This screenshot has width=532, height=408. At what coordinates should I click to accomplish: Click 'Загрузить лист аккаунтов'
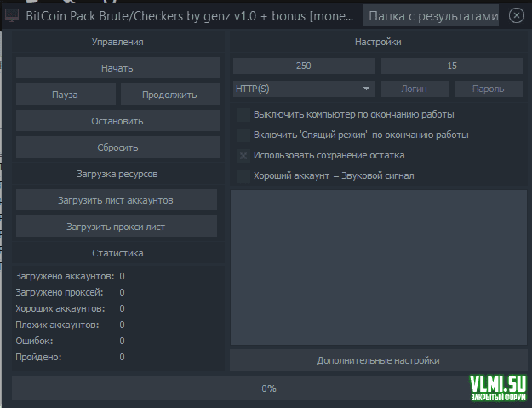point(117,200)
